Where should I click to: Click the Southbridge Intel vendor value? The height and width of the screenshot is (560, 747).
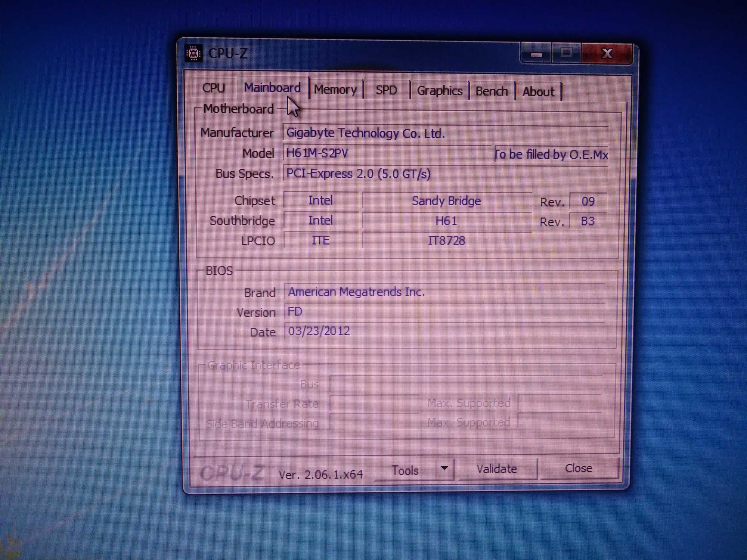(320, 221)
